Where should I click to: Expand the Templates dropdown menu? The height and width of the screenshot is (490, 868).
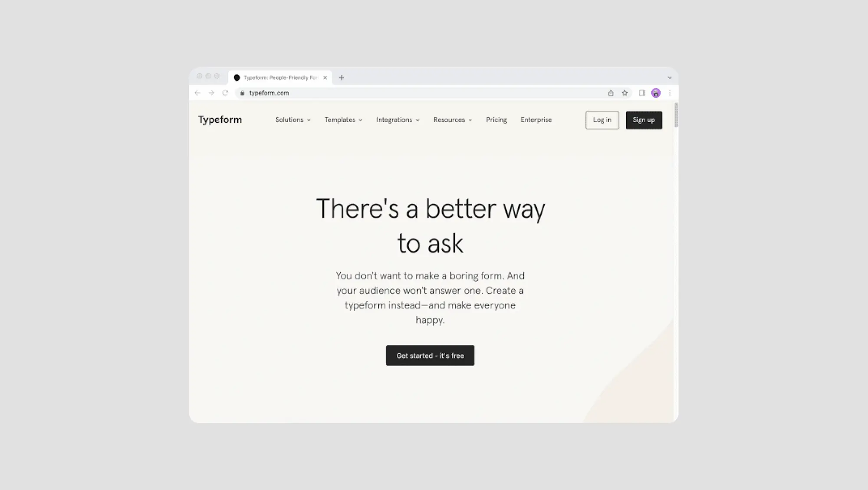[343, 119]
